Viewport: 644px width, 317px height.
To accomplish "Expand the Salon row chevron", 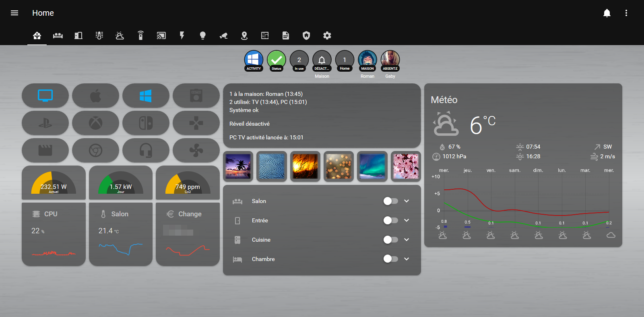I will tap(407, 201).
